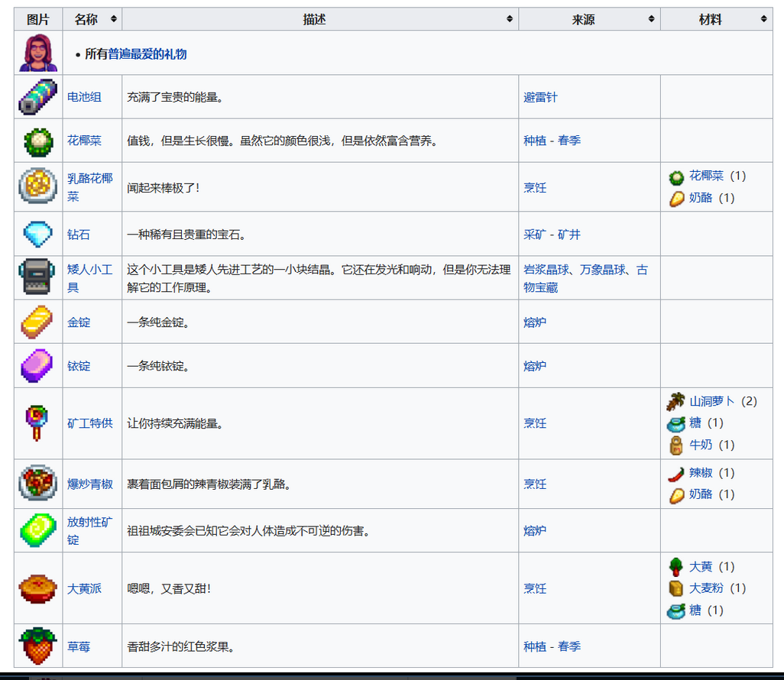This screenshot has height=680, width=784.
Task: Click the cauliflower item icon in 图片 column
Action: point(38,141)
